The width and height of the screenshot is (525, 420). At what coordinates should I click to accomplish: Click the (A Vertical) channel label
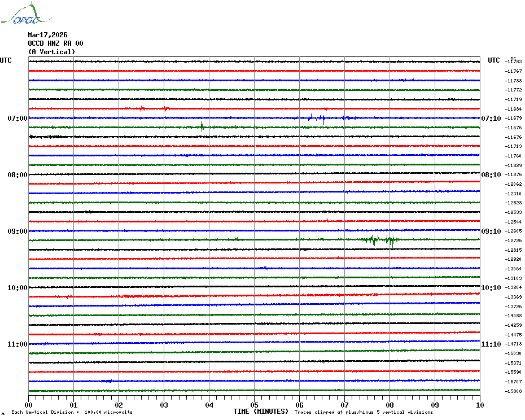tap(51, 52)
